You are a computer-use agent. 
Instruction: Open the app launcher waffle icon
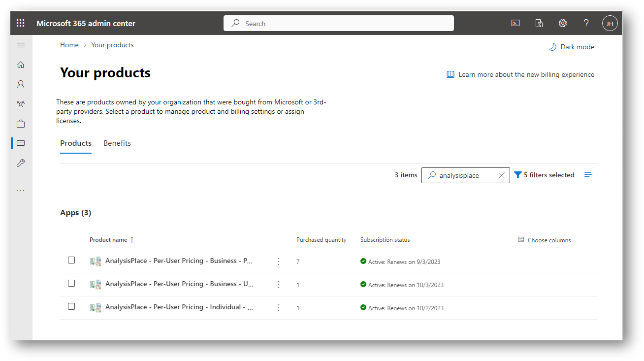click(21, 23)
